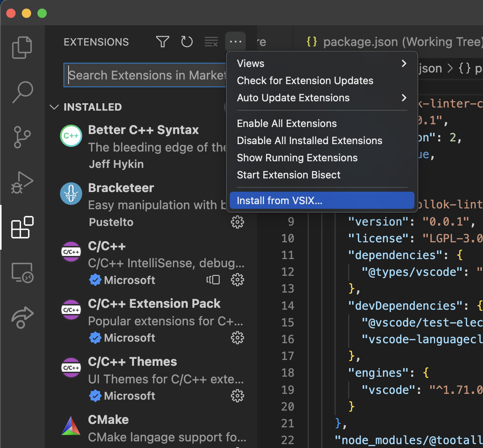
Task: Open manage gear for C/C++ extension
Action: pyautogui.click(x=238, y=280)
